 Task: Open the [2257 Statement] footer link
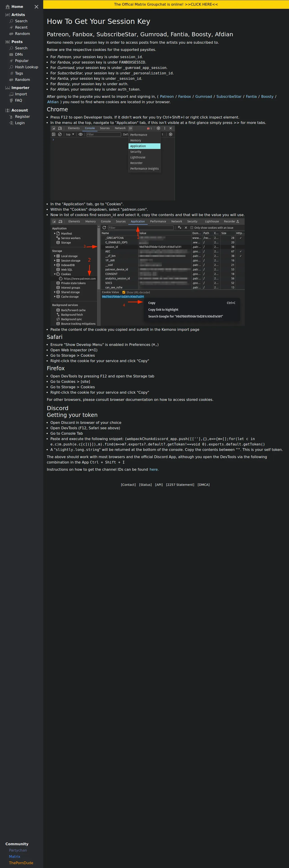180,484
